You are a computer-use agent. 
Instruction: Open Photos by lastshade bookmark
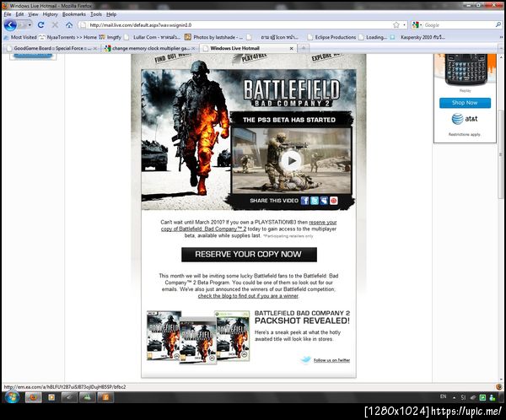point(214,37)
